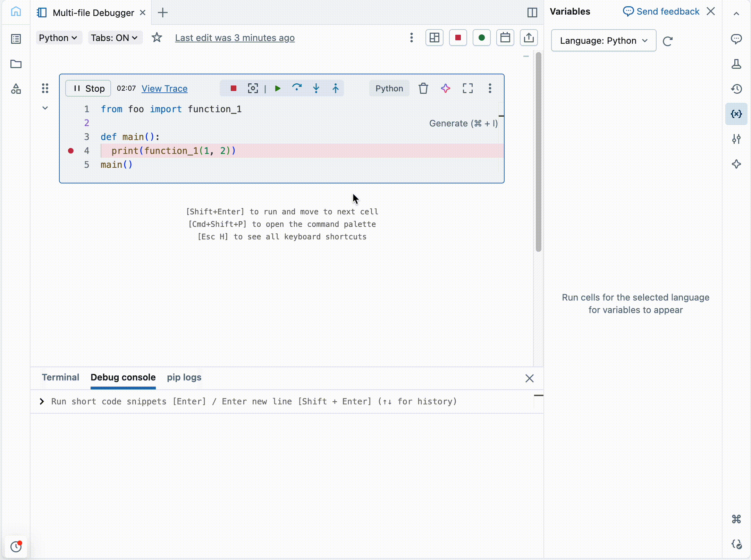
Task: Expand the Language: Python variables dropdown
Action: coord(604,41)
